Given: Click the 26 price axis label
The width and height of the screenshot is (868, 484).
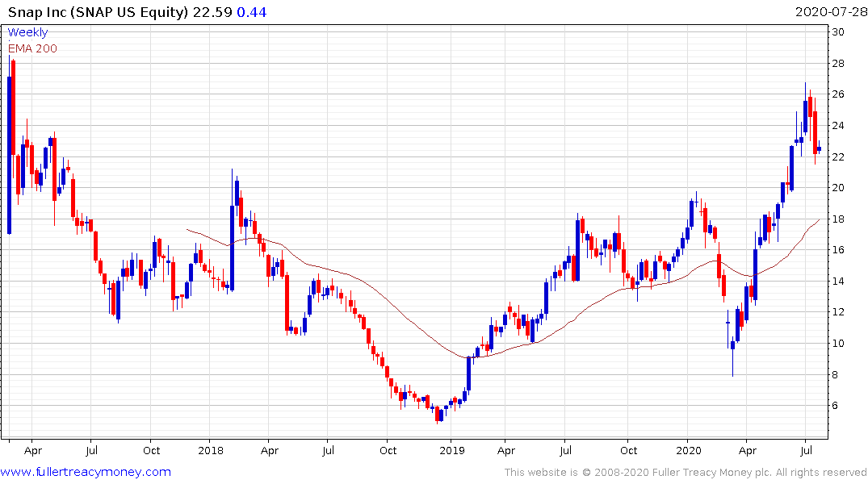Looking at the screenshot, I should coord(838,94).
